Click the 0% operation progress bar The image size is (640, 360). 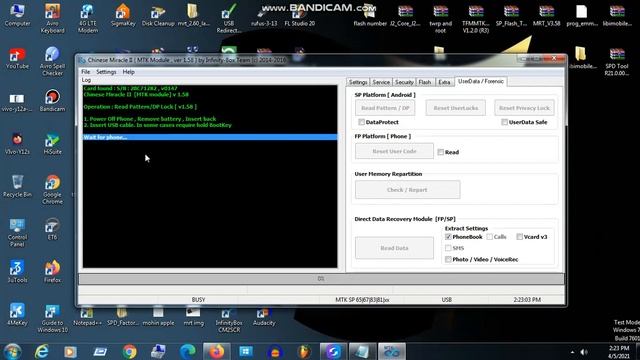click(321, 279)
